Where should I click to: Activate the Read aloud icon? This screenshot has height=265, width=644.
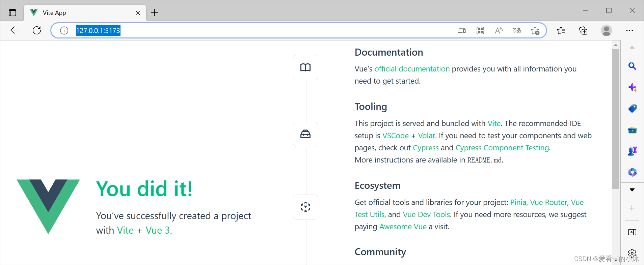(x=499, y=31)
